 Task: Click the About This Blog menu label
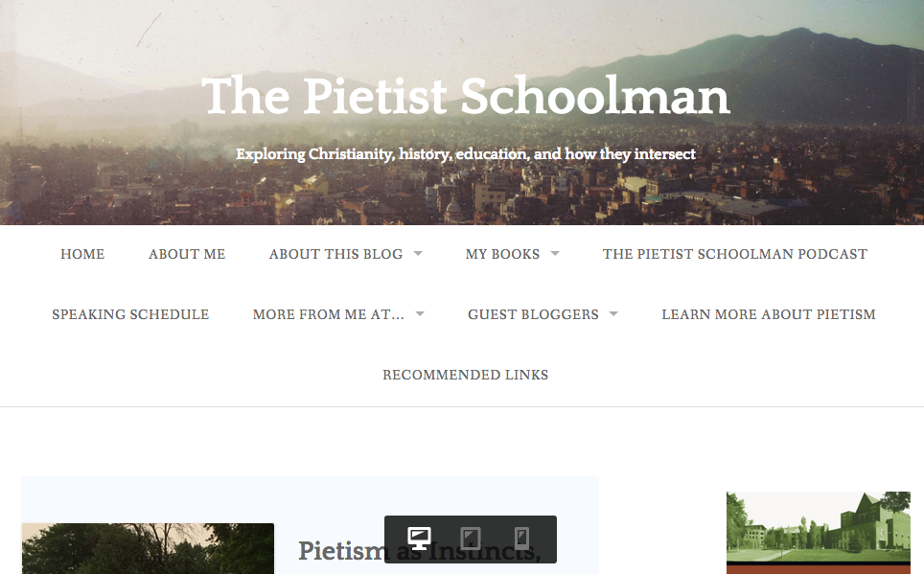pos(335,254)
